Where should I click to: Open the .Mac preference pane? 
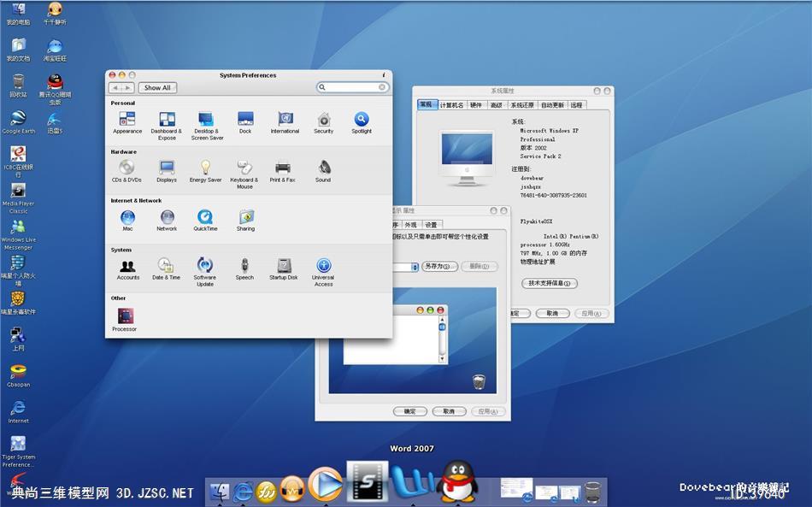(127, 220)
